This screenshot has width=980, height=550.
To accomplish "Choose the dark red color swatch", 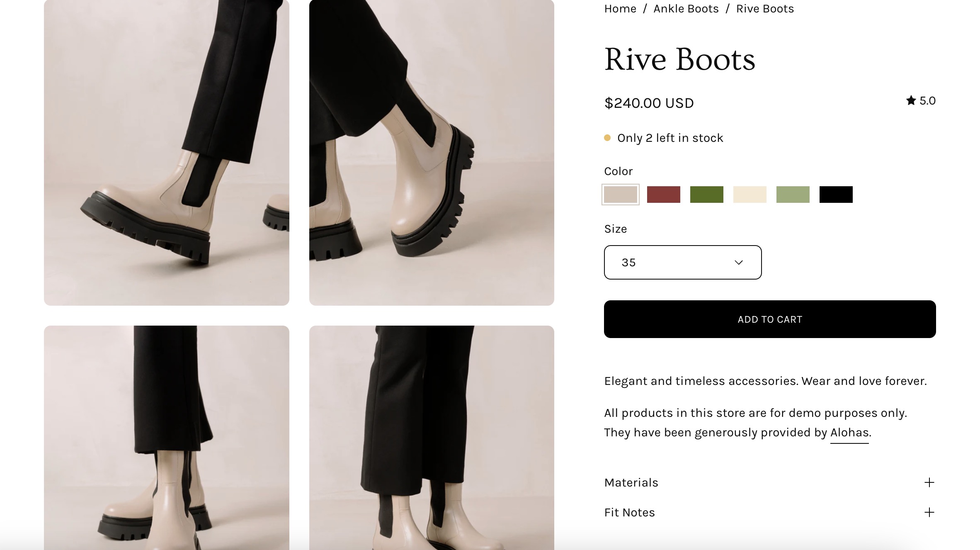I will [x=663, y=195].
